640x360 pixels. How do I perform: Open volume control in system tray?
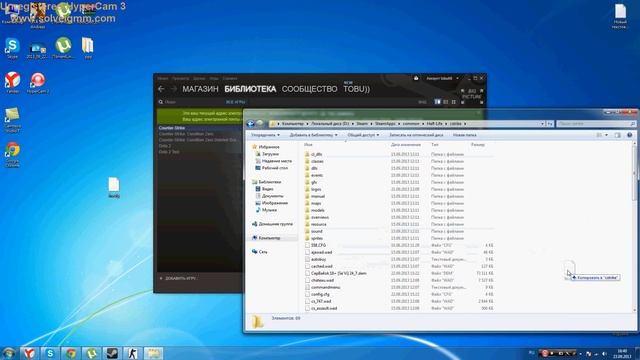(x=604, y=353)
